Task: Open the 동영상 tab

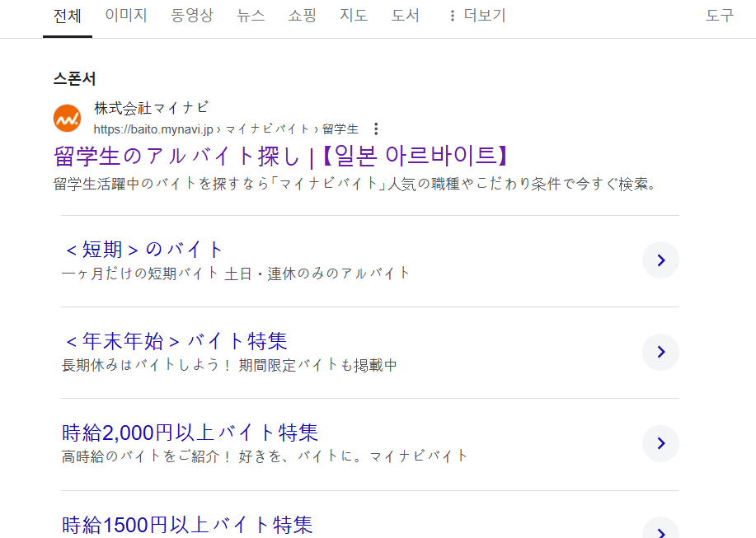Action: [x=192, y=16]
